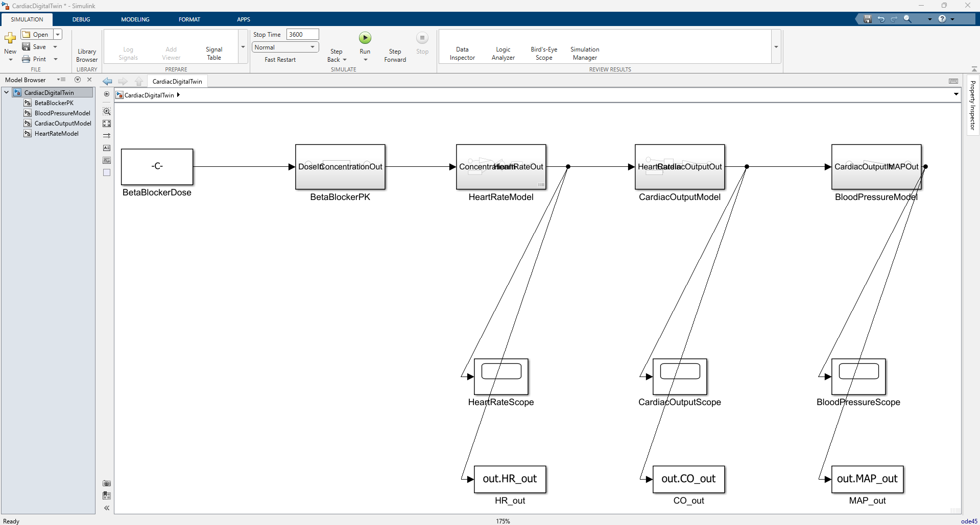Image resolution: width=980 pixels, height=525 pixels.
Task: Open the Signal Table
Action: tap(214, 53)
